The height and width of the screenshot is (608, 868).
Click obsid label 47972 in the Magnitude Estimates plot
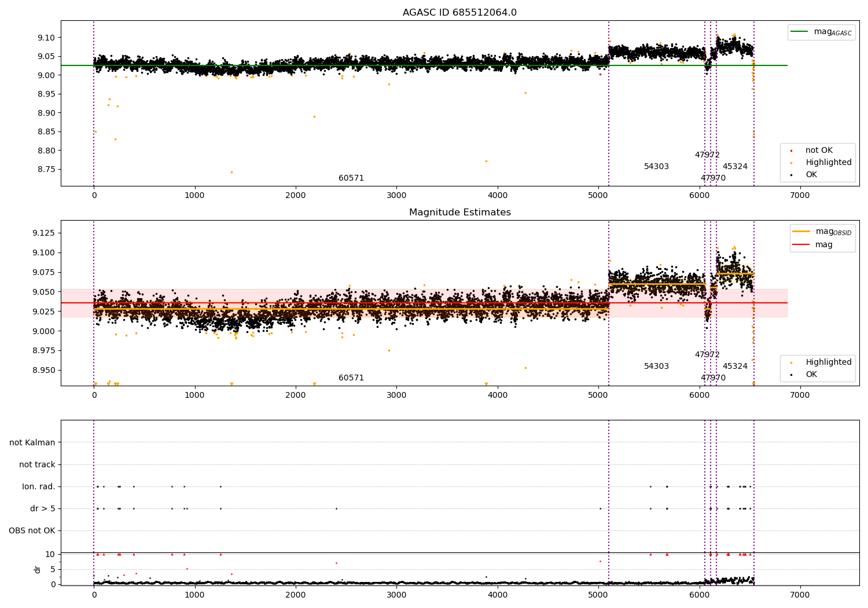pyautogui.click(x=707, y=355)
